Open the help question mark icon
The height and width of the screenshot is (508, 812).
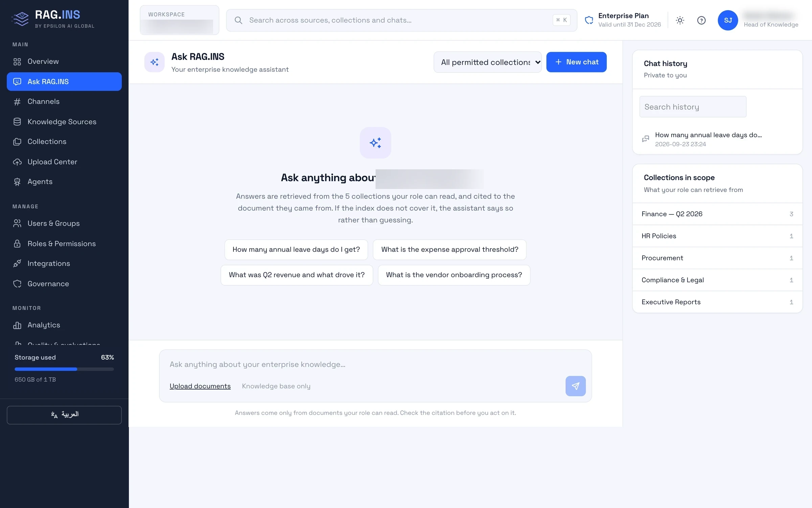(701, 20)
